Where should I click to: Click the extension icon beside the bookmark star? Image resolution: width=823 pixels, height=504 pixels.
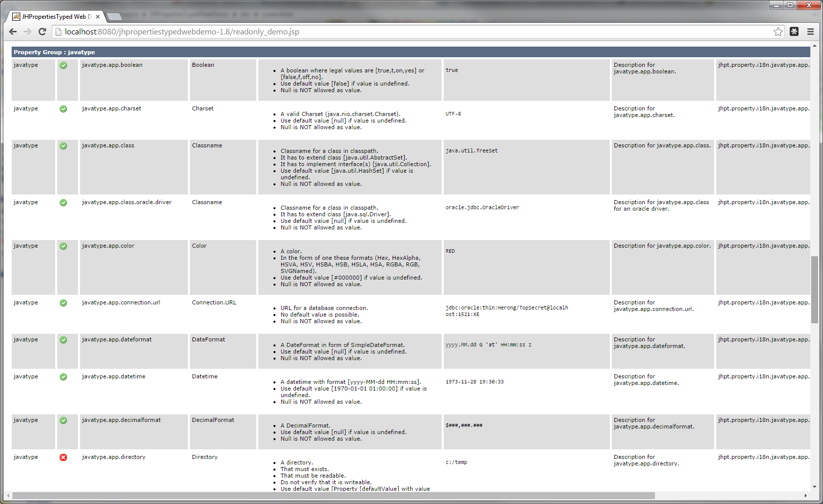[x=794, y=31]
